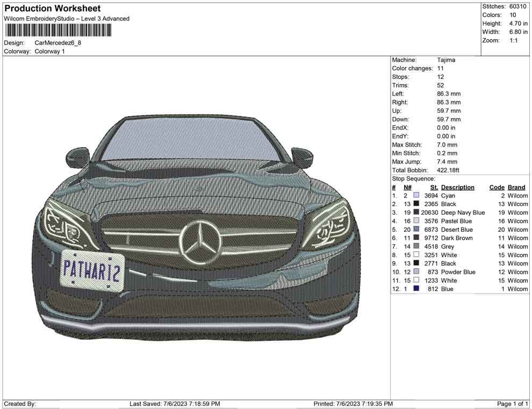This screenshot has height=409, width=532.
Task: Click the Mercedes car embroidery preview
Action: click(197, 228)
